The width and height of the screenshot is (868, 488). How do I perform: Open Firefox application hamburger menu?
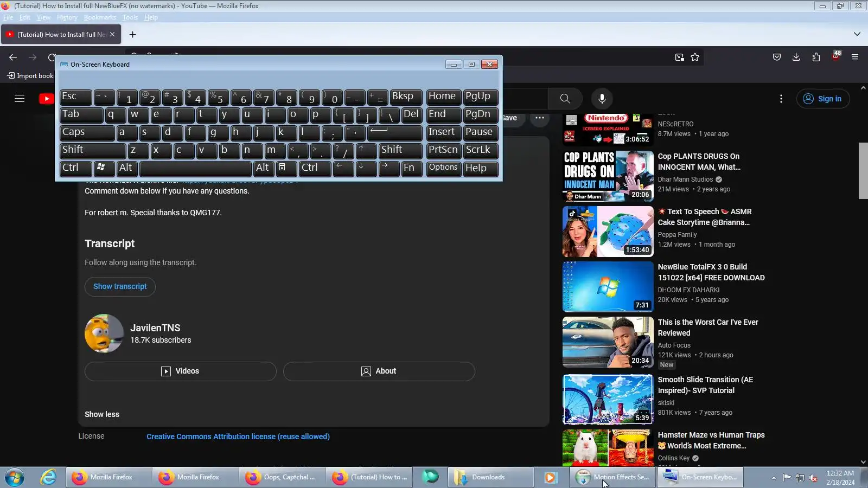point(855,57)
